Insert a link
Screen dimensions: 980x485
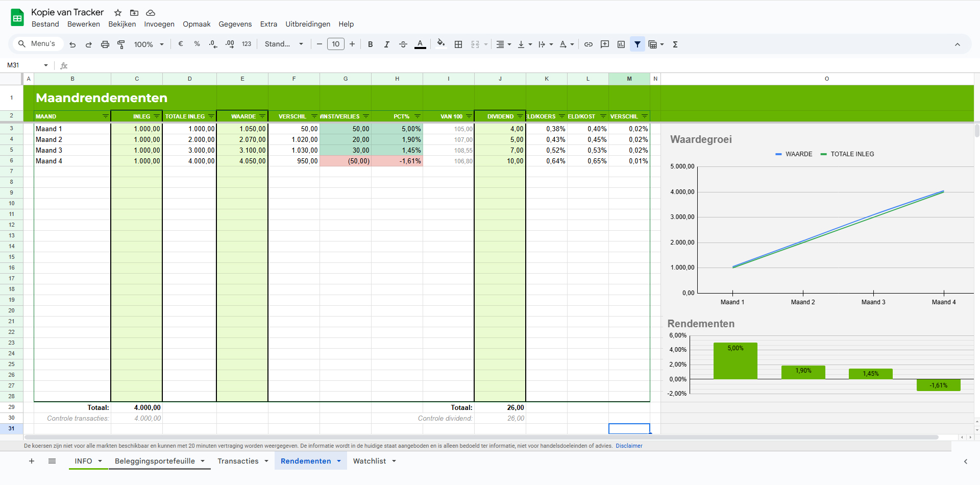click(x=589, y=44)
